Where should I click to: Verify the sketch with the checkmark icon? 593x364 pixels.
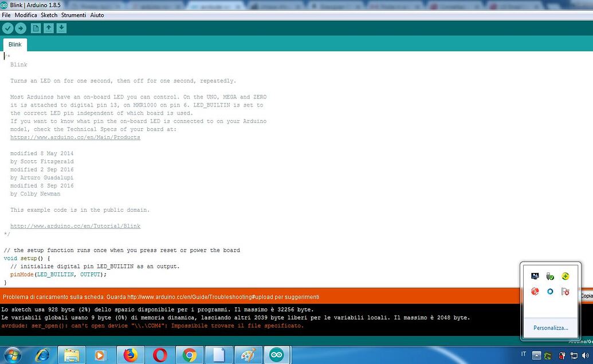7,27
